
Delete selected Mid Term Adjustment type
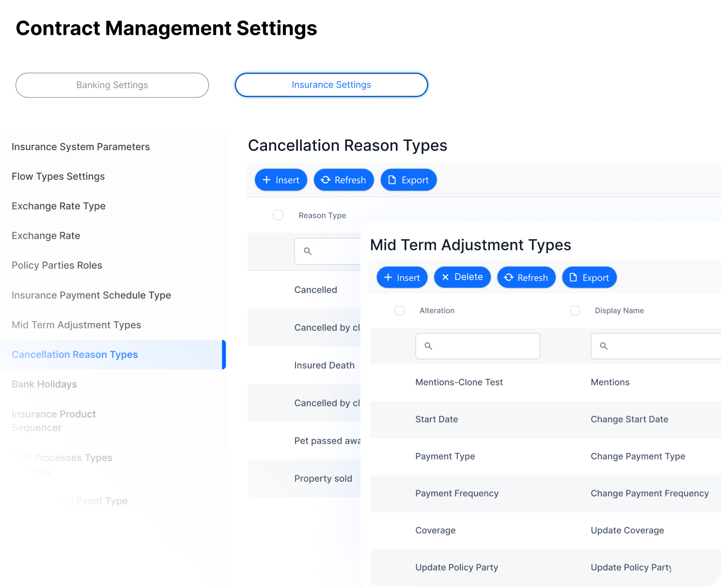click(x=462, y=277)
